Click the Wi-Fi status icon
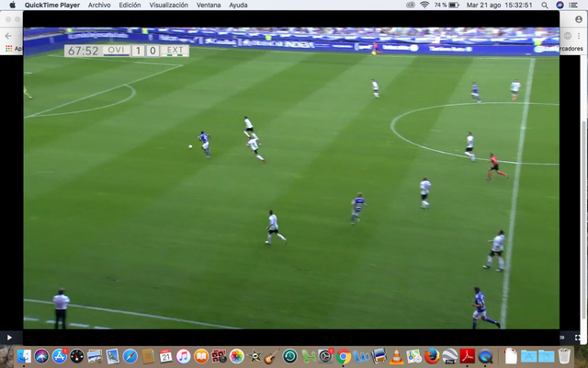The width and height of the screenshot is (588, 368). (424, 5)
